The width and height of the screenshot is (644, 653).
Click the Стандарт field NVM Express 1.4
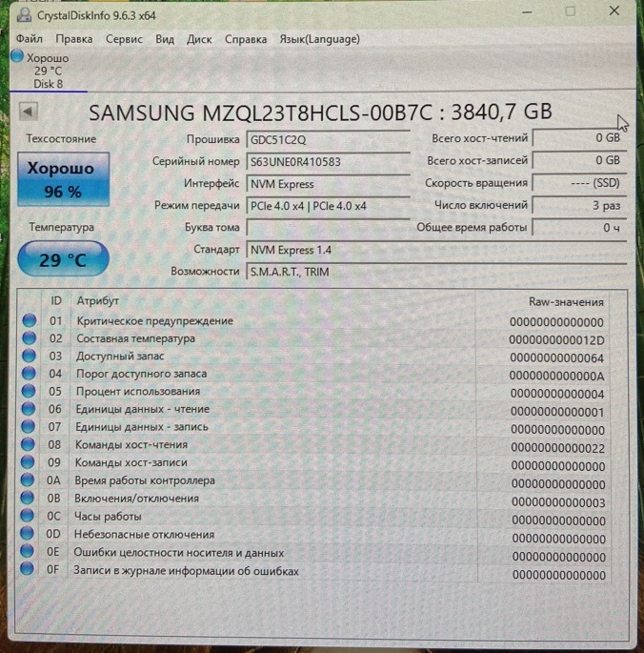(436, 250)
